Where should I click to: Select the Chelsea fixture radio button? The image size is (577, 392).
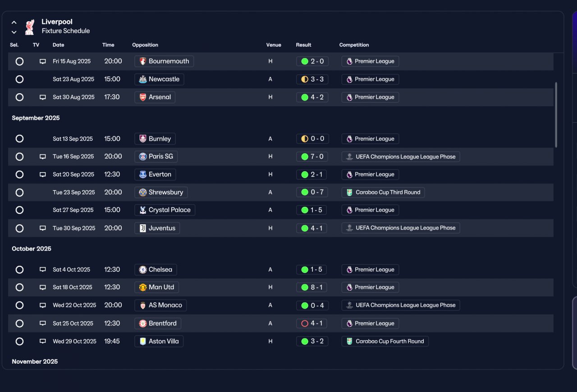(x=19, y=269)
